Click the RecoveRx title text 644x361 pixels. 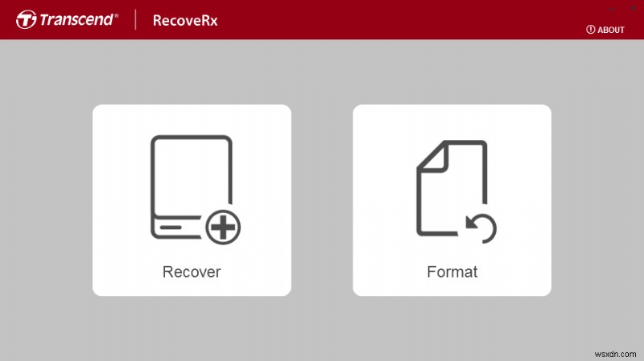click(185, 21)
